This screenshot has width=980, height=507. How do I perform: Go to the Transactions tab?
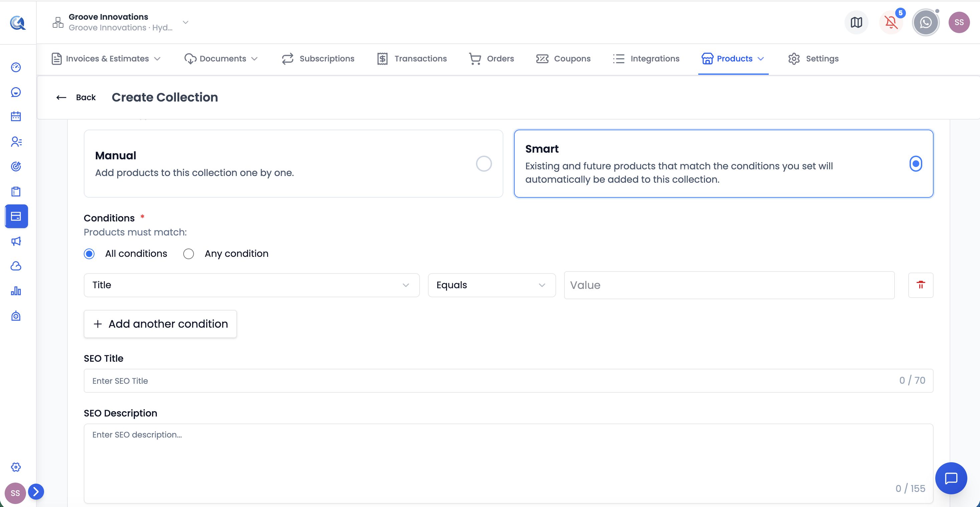tap(412, 59)
